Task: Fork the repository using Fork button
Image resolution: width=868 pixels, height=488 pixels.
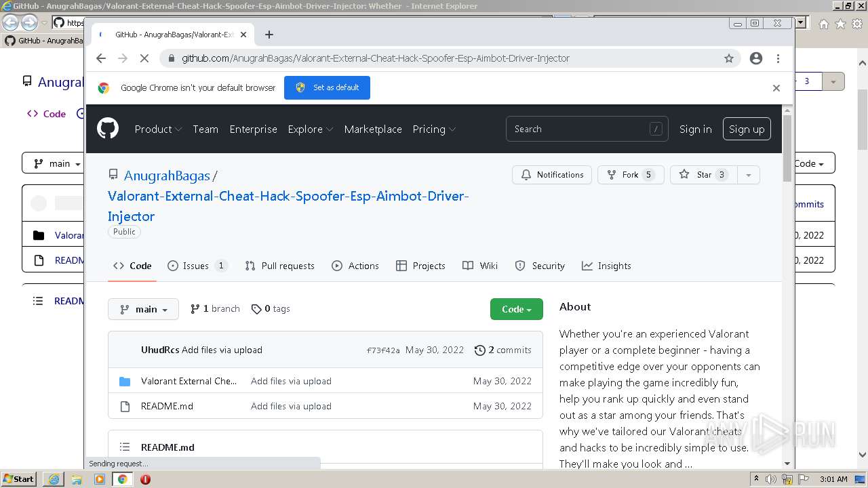Action: 629,175
